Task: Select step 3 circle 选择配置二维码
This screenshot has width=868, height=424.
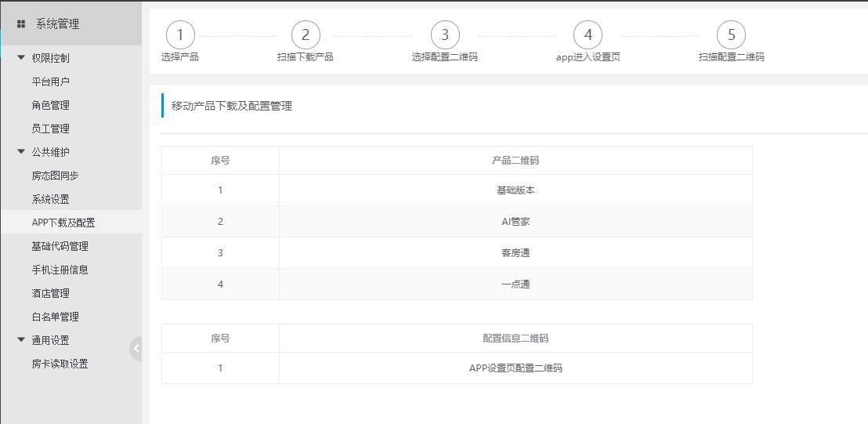Action: (445, 34)
